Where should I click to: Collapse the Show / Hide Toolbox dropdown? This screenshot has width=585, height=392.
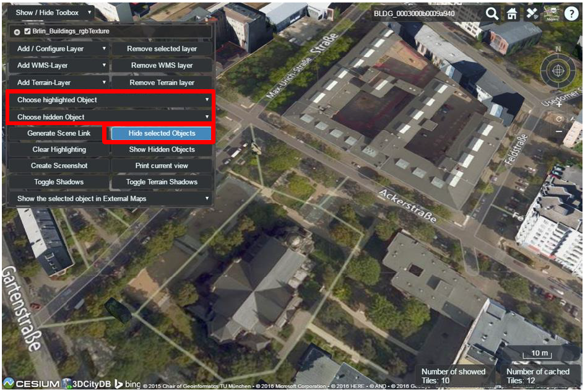tap(51, 12)
